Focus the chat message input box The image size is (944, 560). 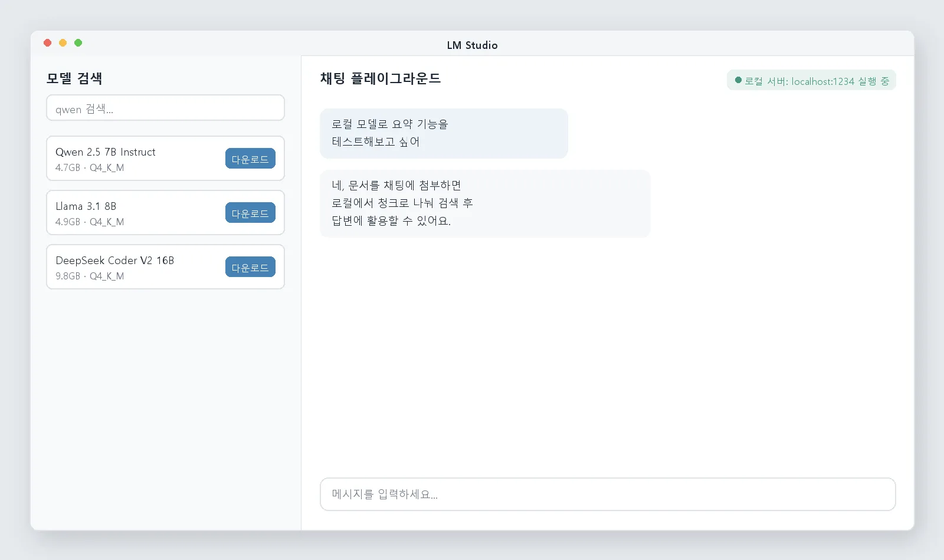pyautogui.click(x=608, y=494)
